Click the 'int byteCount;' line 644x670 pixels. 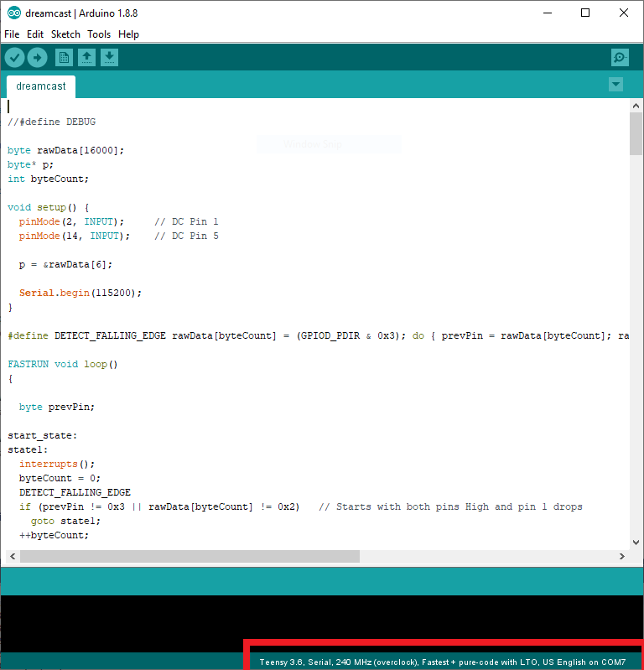coord(48,179)
